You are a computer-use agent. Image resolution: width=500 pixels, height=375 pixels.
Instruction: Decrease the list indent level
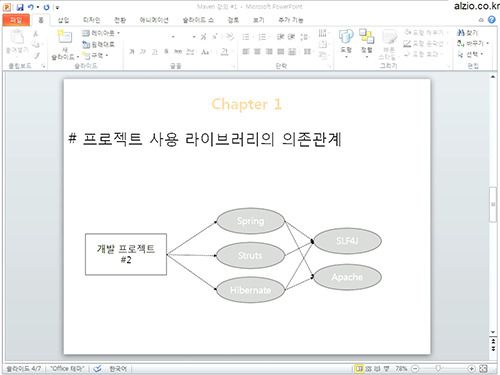(280, 37)
